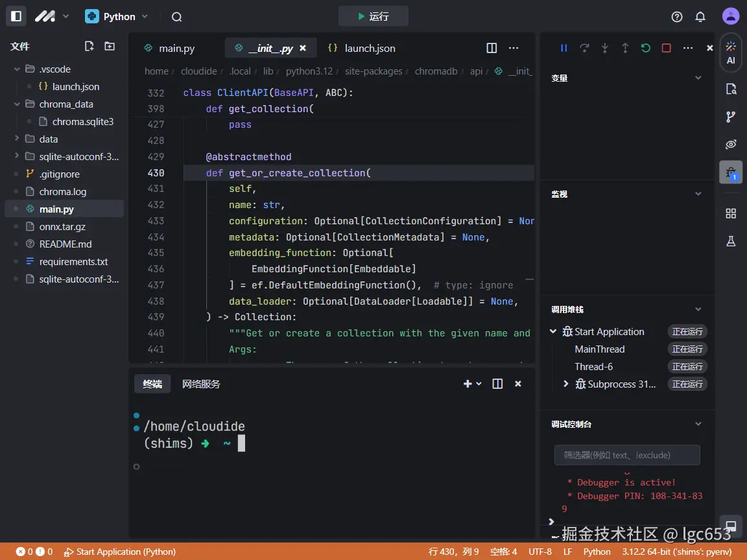Click the debug restart icon
Screen dimensions: 747x560
(x=645, y=48)
